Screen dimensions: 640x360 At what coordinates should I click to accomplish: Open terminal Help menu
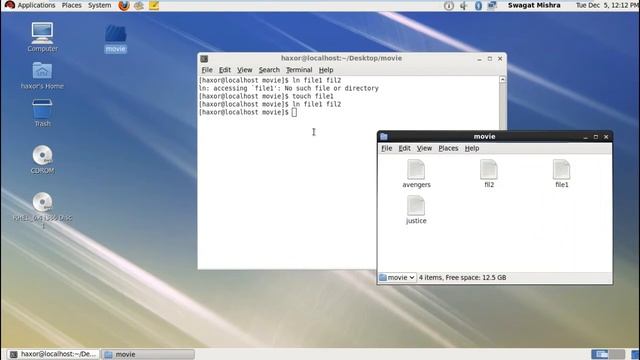[326, 70]
